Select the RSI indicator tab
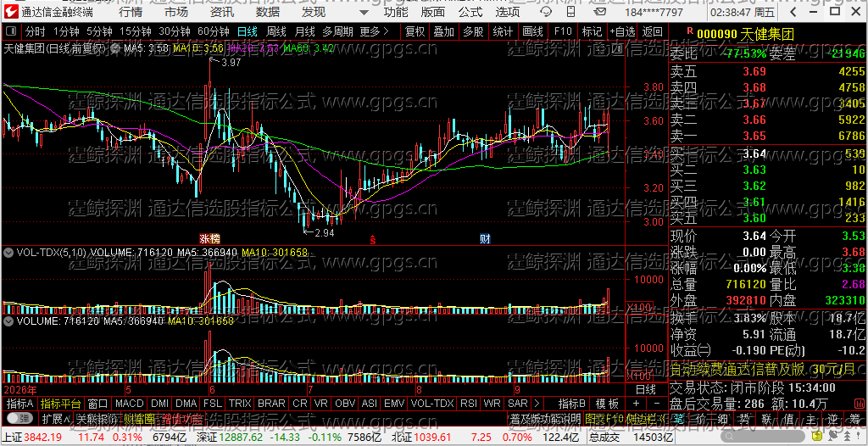The width and height of the screenshot is (868, 446). 468,404
